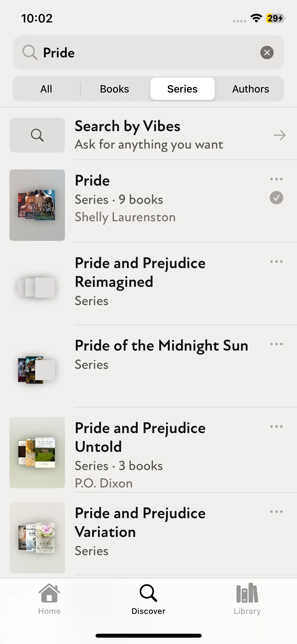Viewport: 297px width, 644px height.
Task: Switch to the Authors filter tab
Action: click(251, 89)
